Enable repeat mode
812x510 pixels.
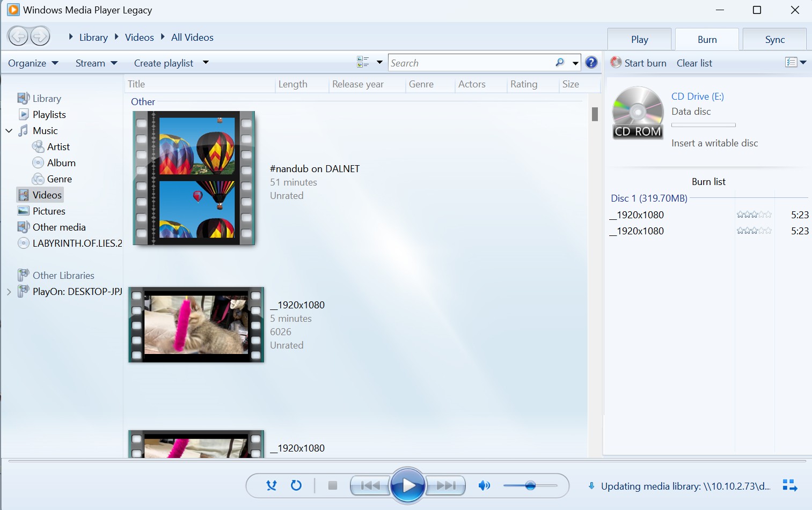click(x=296, y=485)
